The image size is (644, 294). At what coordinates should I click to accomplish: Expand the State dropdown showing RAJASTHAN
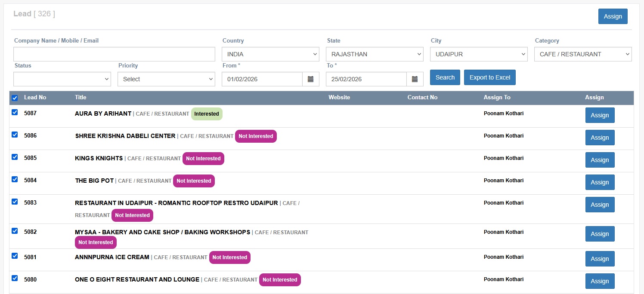[375, 54]
